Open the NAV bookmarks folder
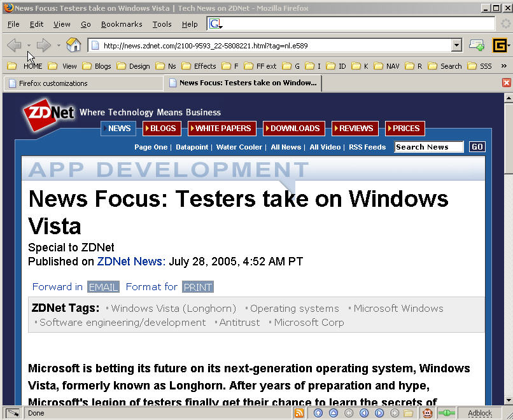This screenshot has width=513, height=420. coord(387,66)
